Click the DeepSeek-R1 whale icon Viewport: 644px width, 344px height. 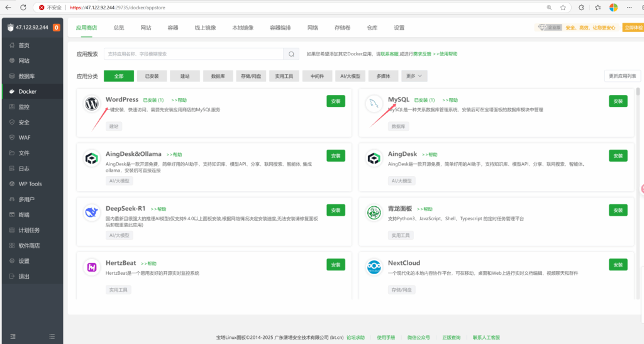point(92,213)
